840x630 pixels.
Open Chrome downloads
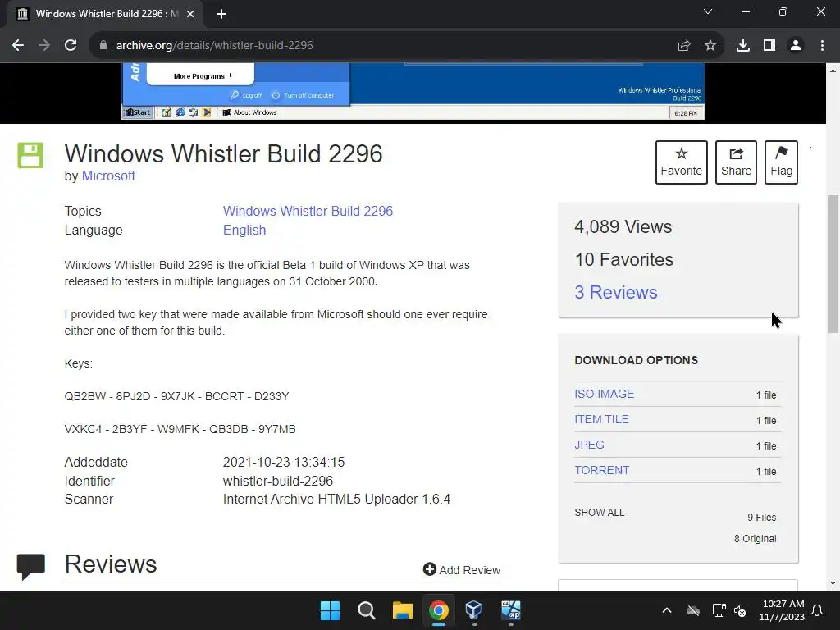pos(742,46)
